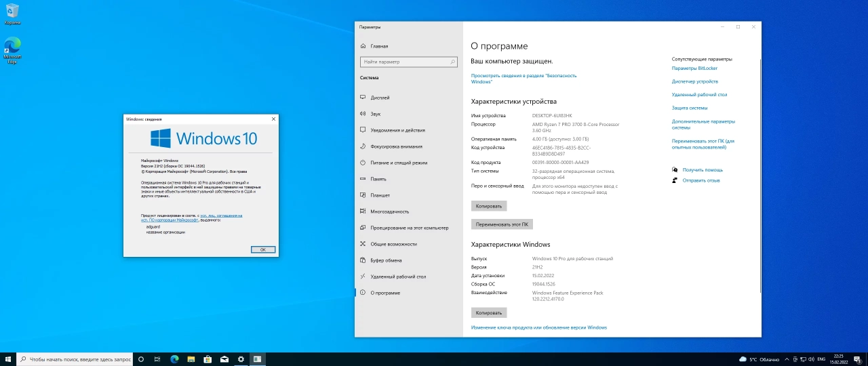Open Projecting to this PC (Проецирование) icon

point(362,228)
